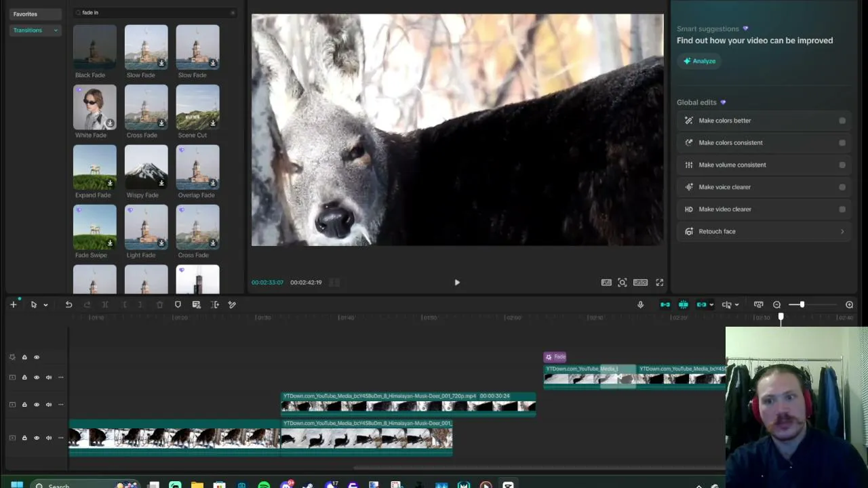This screenshot has height=488, width=868.
Task: Click the plus add icon on timeline toolbar
Action: pos(13,304)
